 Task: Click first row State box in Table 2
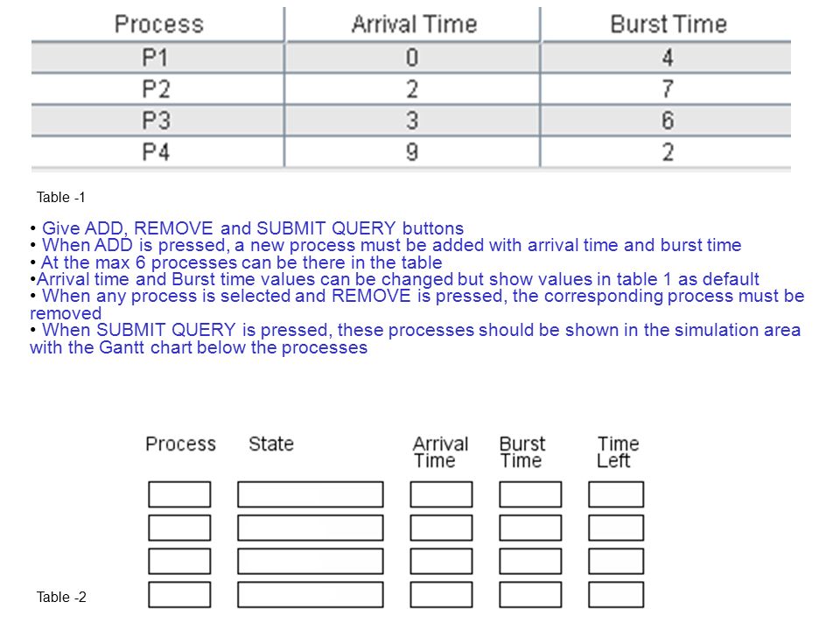coord(311,493)
